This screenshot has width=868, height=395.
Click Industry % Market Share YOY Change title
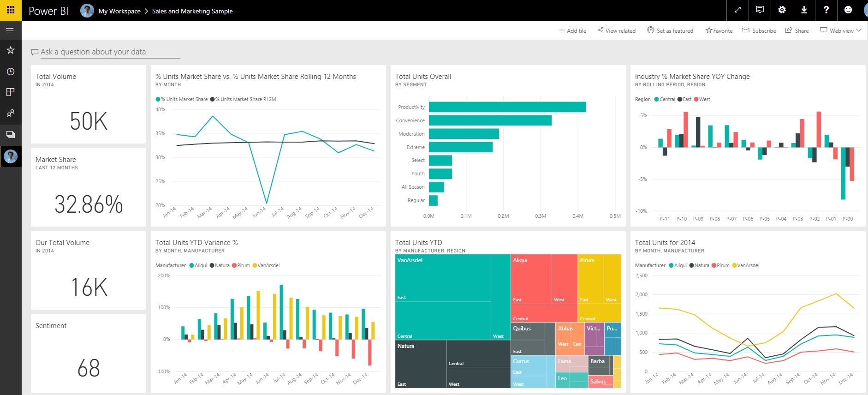tap(692, 77)
